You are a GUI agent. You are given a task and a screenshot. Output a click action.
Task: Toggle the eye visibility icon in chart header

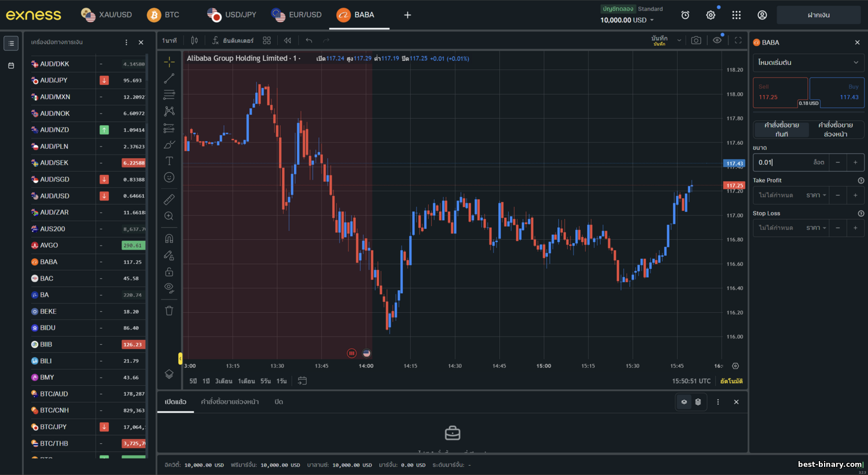pos(717,41)
